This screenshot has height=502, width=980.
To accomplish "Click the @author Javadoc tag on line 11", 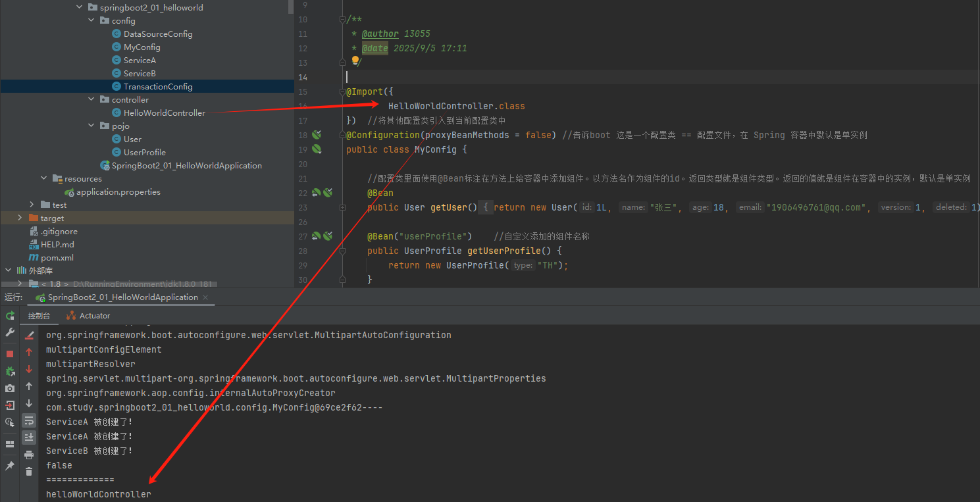I will [x=380, y=34].
